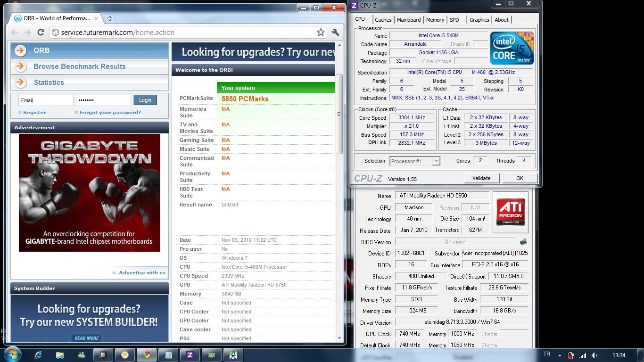The height and width of the screenshot is (362, 644).
Task: Click the READ MORE button in System Builder
Action: tap(87, 338)
